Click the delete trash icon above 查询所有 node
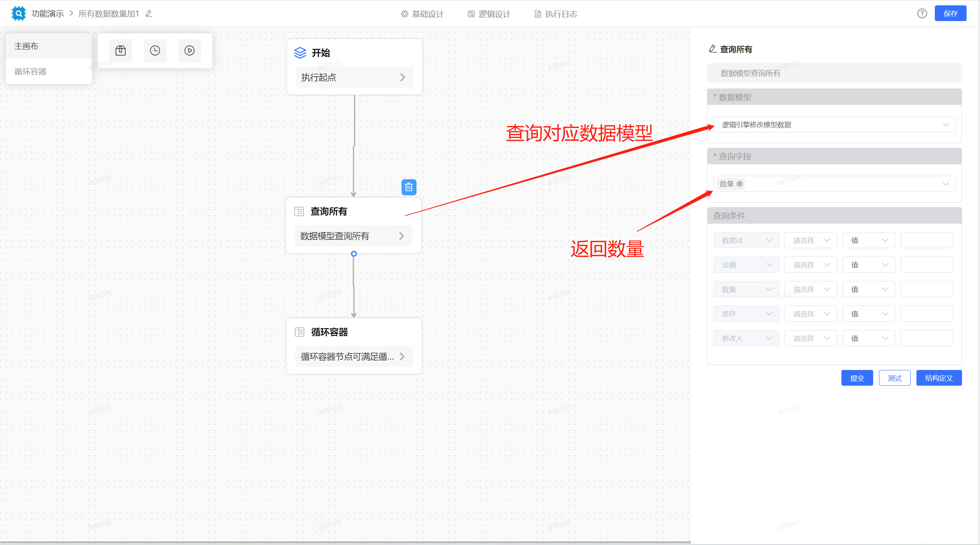Viewport: 980px width, 545px height. pos(409,187)
